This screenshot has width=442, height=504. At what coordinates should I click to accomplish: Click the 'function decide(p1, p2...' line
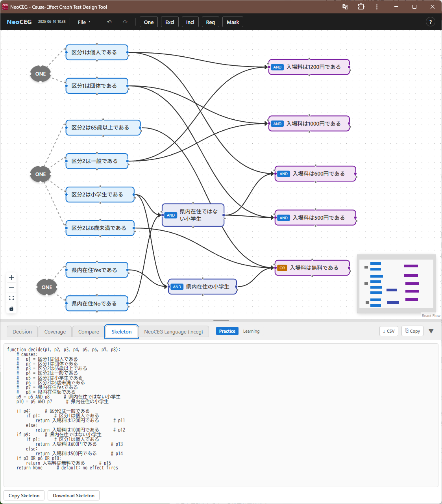click(64, 350)
